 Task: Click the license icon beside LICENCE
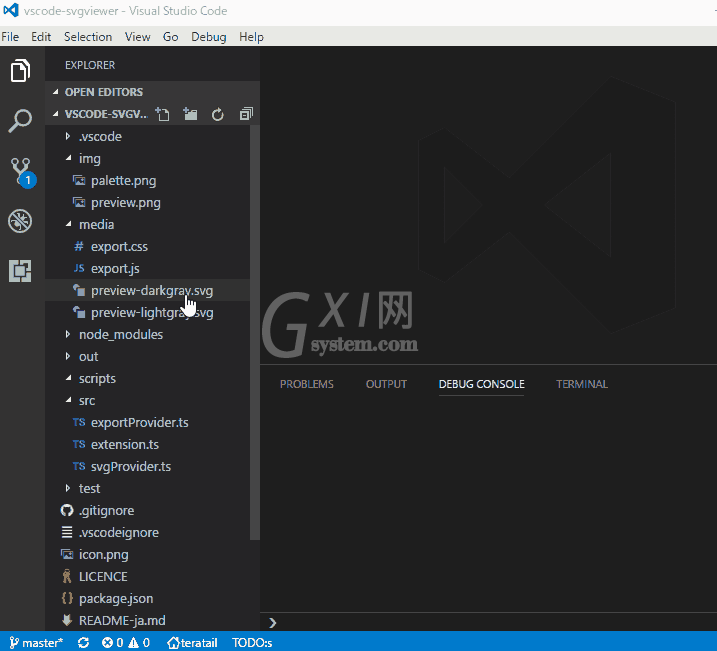click(x=67, y=576)
